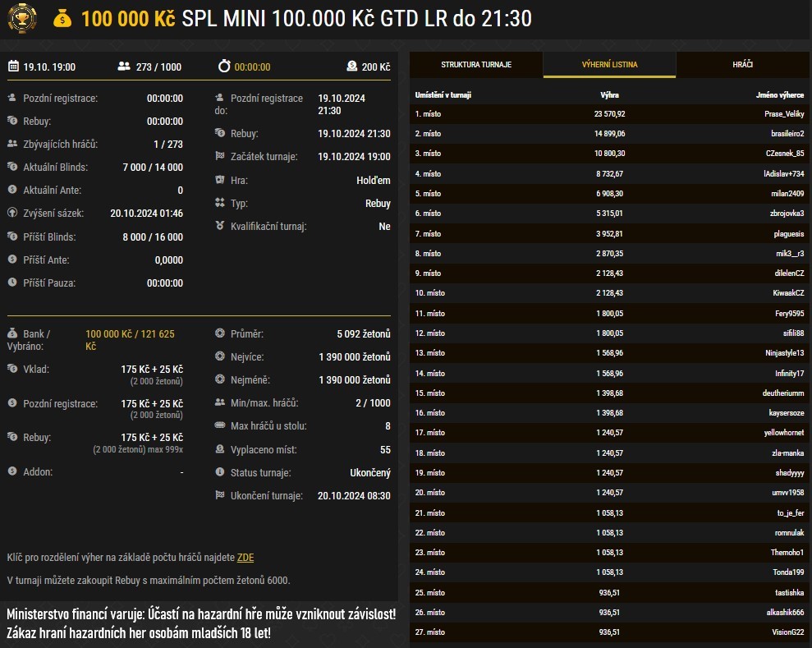Click the Vyplaceno míst icon
The height and width of the screenshot is (648, 812).
pos(220,448)
